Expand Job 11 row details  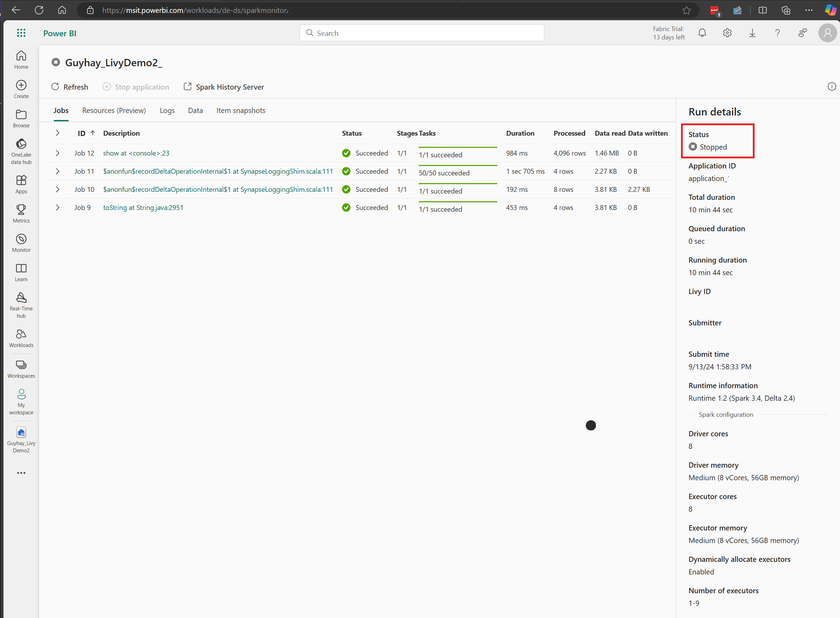tap(58, 171)
